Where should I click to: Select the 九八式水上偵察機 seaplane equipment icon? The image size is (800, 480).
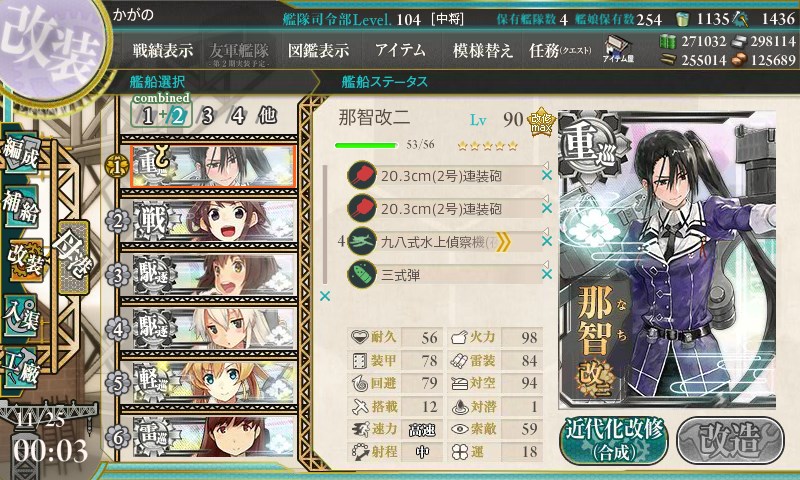pyautogui.click(x=362, y=242)
